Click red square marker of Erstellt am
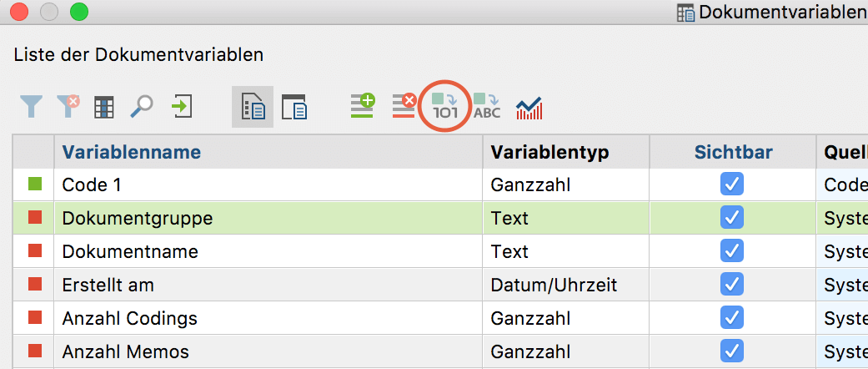 tap(35, 284)
